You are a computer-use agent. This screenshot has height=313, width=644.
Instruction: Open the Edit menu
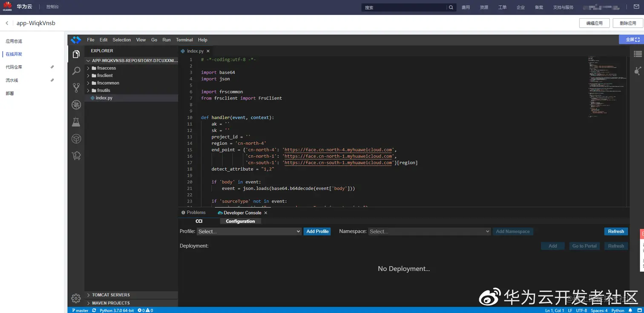pos(103,40)
